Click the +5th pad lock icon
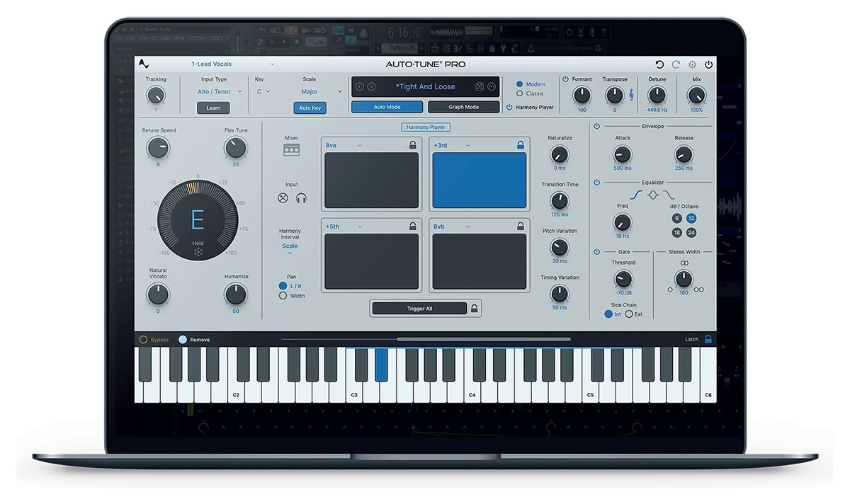This screenshot has width=850, height=504. click(413, 227)
